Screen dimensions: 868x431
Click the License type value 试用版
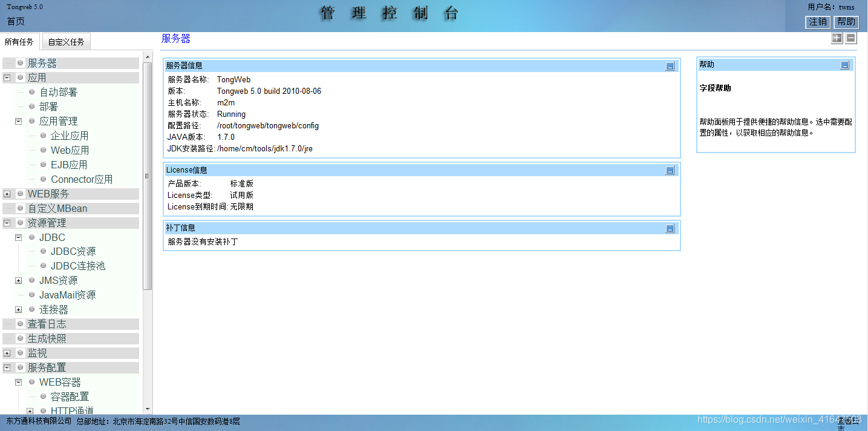(241, 195)
